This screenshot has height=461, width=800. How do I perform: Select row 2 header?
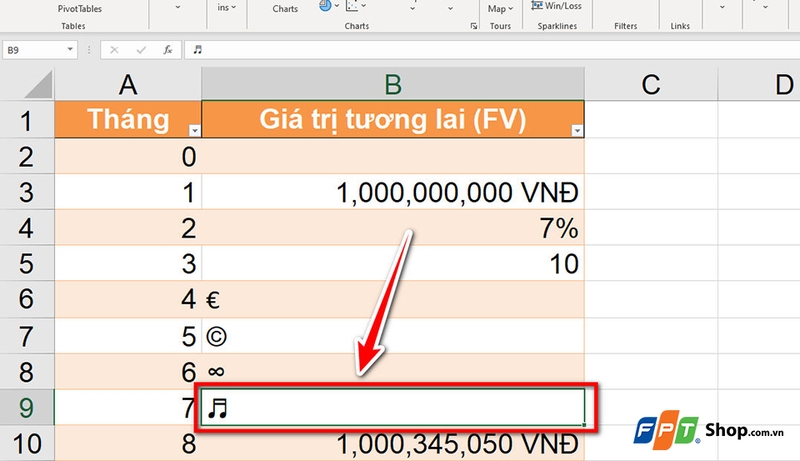(x=27, y=156)
